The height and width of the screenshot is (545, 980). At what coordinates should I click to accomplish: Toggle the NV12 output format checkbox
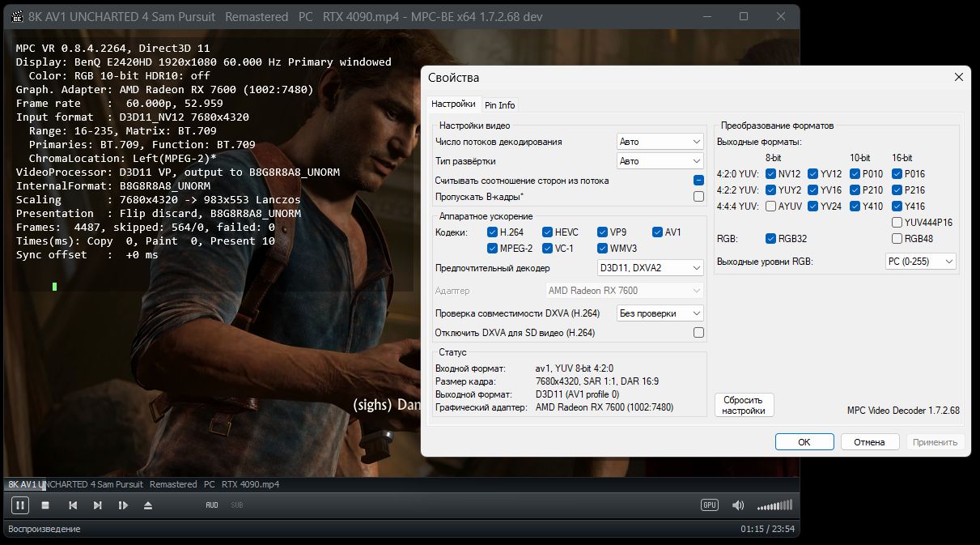[771, 174]
